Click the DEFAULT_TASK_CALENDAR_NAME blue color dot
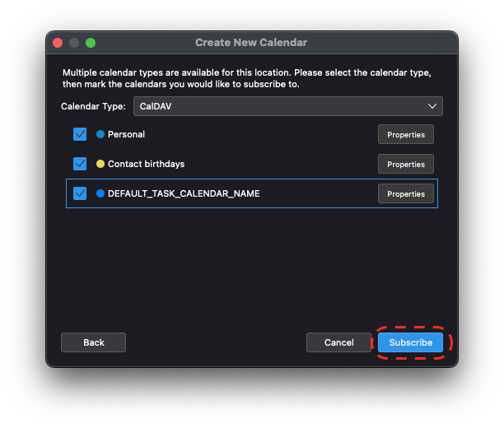504x428 pixels. click(100, 193)
